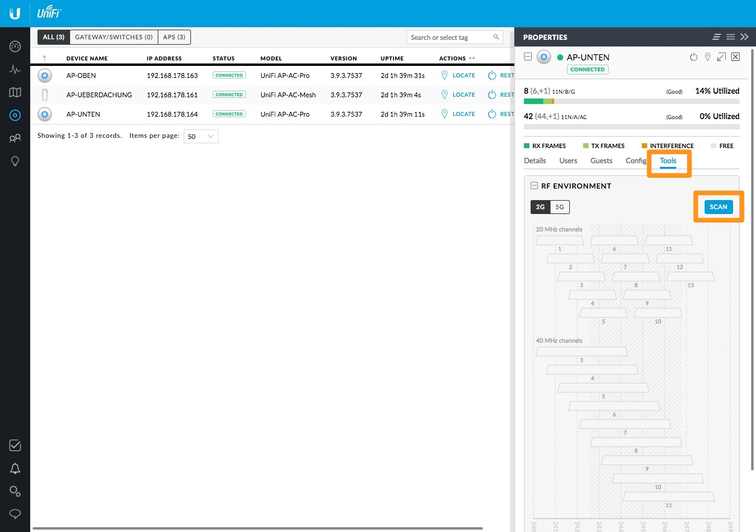Click the sort arrow at the table's first column
Image resolution: width=756 pixels, height=532 pixels.
click(44, 59)
